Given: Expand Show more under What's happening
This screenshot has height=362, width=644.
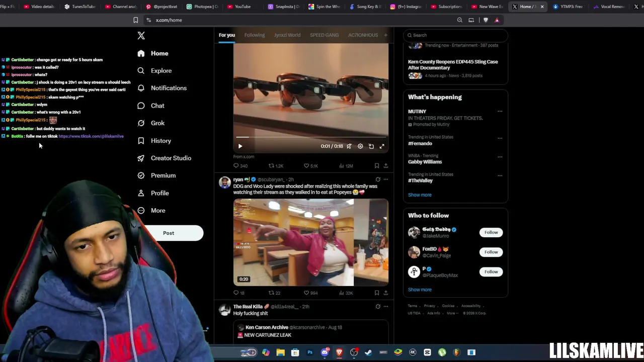Looking at the screenshot, I should click(420, 195).
